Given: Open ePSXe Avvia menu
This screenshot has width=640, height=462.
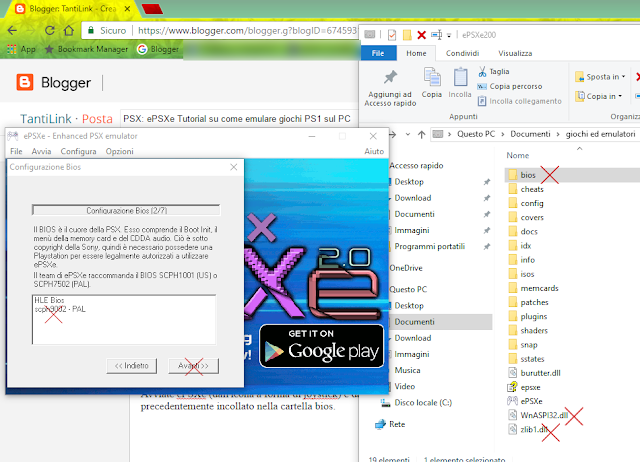Looking at the screenshot, I should tap(42, 151).
